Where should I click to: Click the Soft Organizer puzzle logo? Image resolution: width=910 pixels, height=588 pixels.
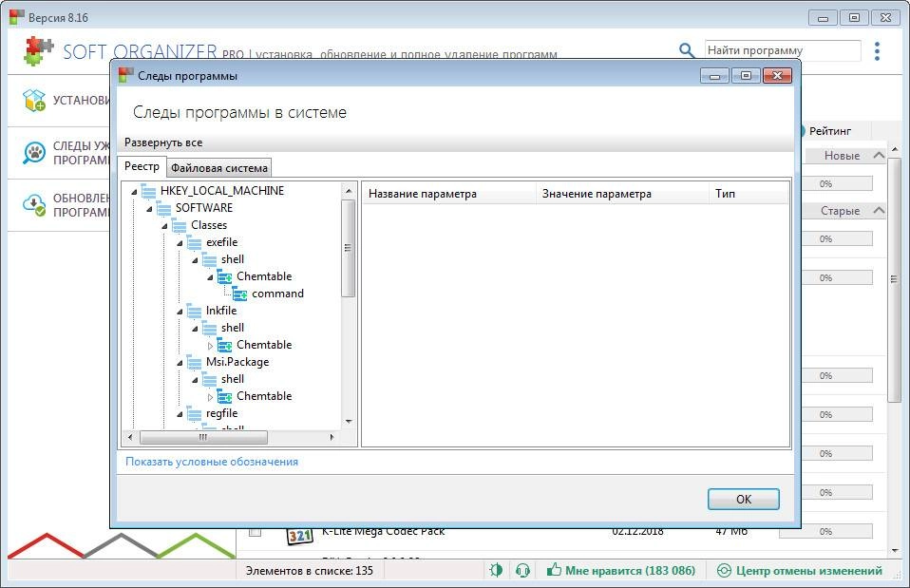click(x=38, y=51)
